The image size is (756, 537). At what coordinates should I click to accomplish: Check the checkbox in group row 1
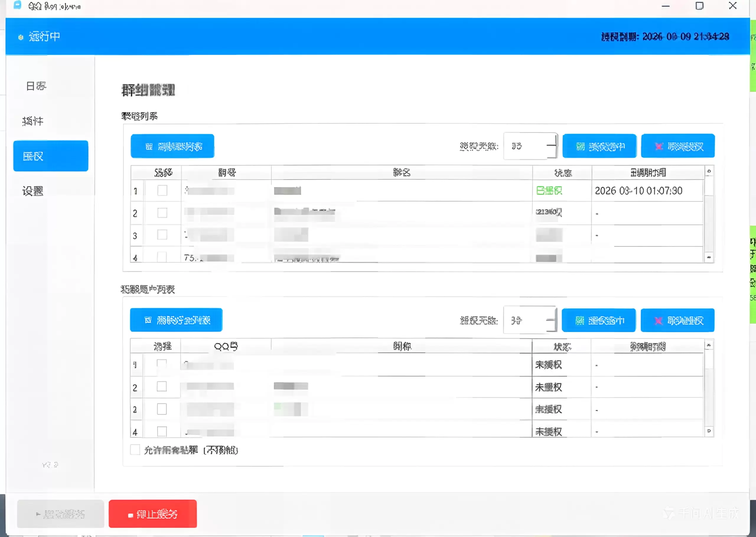[x=162, y=190]
